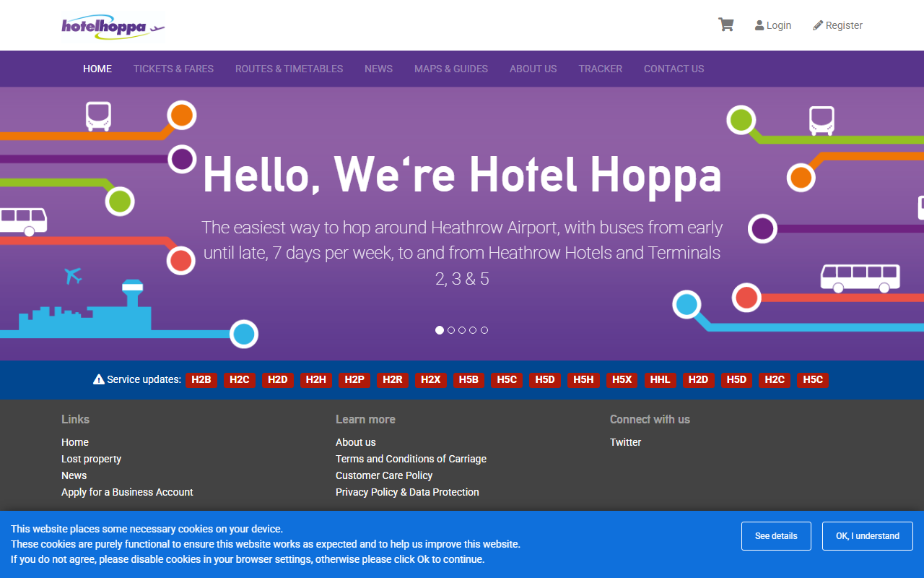Image resolution: width=924 pixels, height=578 pixels.
Task: Open the Customer Care Policy link
Action: click(384, 475)
